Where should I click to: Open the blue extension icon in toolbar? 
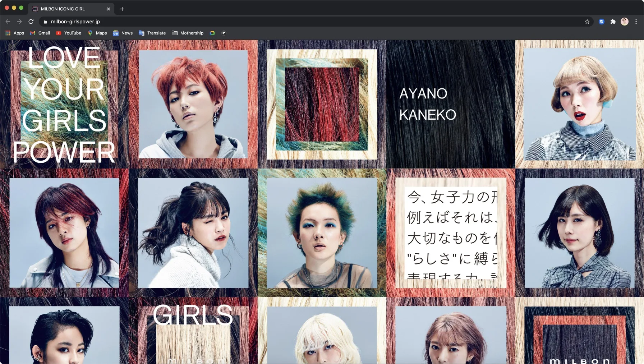(x=602, y=22)
